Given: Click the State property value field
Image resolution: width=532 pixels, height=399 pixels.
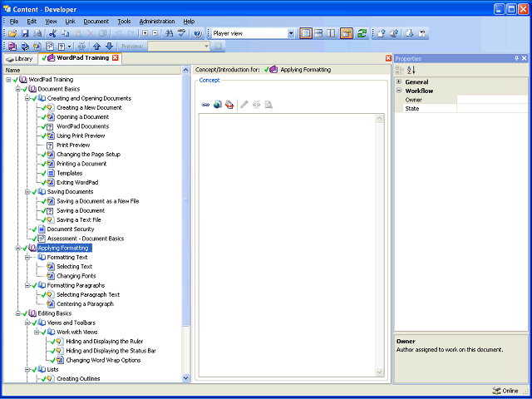Looking at the screenshot, I should [x=492, y=109].
